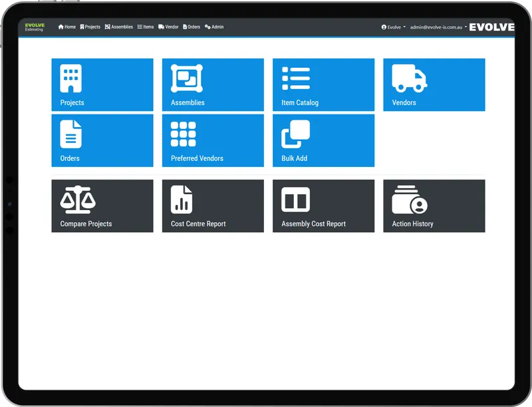Open the Vendor navbar dropdown
The image size is (532, 407).
pos(168,27)
